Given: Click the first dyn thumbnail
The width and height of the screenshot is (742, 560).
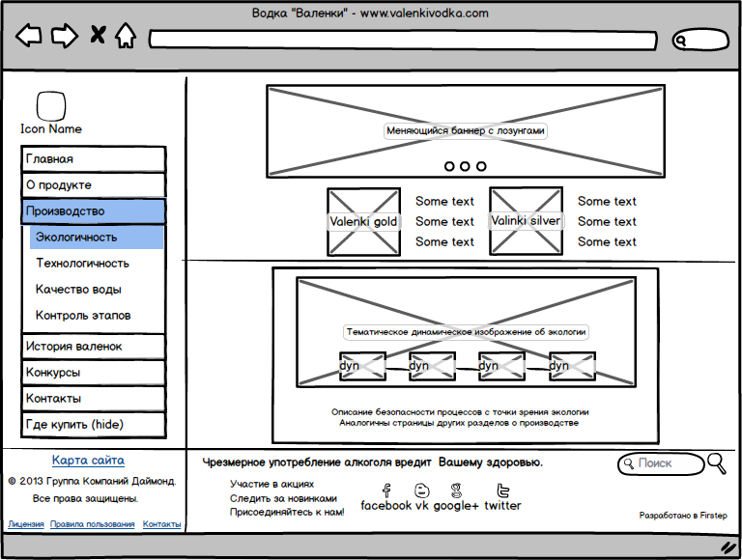Looking at the screenshot, I should 362,366.
